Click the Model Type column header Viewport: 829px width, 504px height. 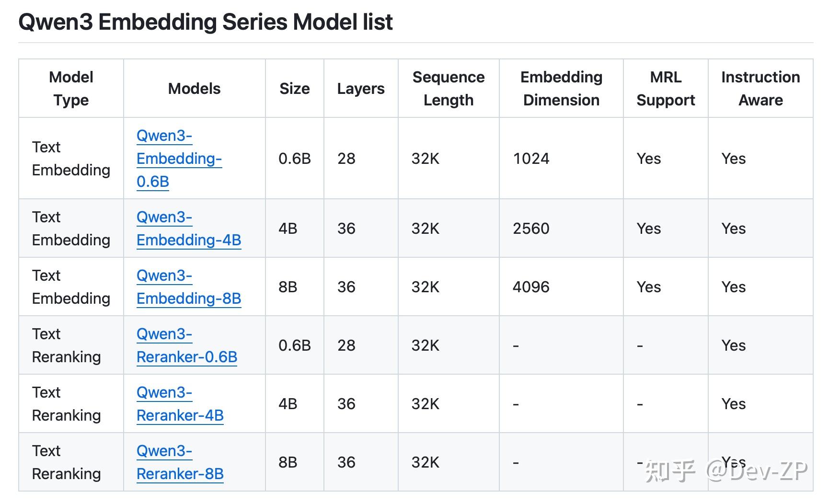71,89
